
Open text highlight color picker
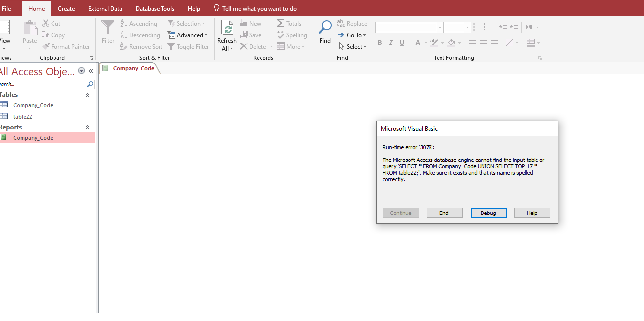pos(442,43)
